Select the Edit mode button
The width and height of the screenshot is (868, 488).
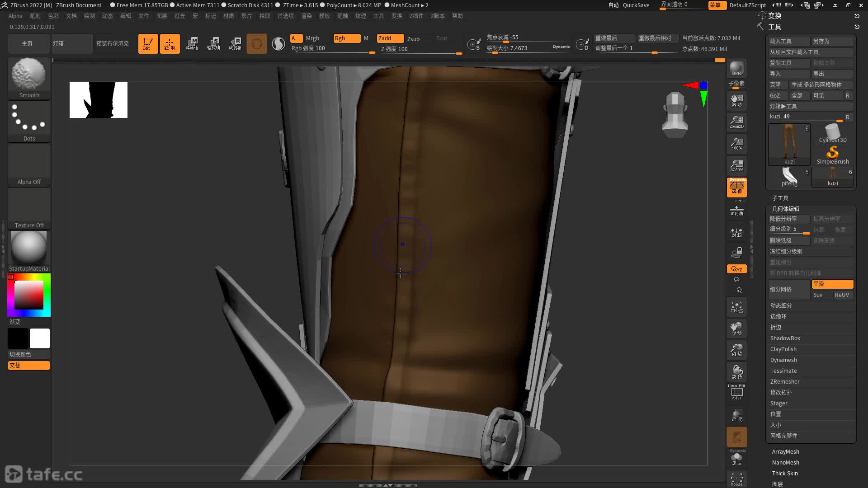[148, 44]
